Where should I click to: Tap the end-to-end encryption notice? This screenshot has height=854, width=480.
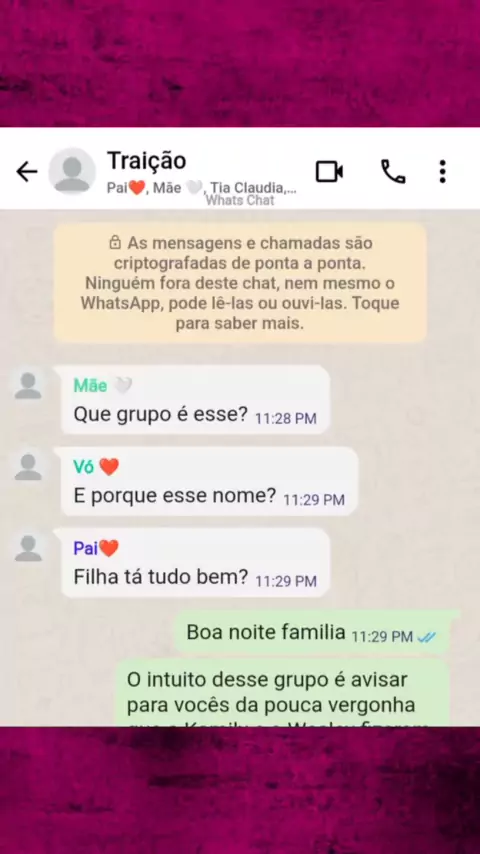[240, 283]
